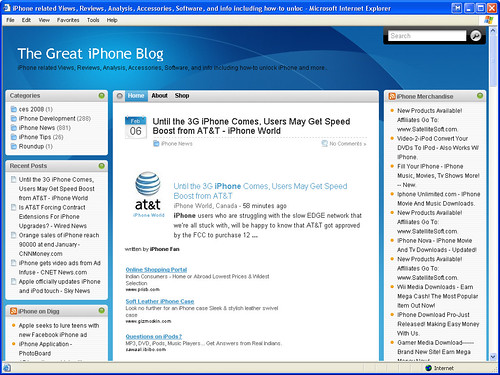This screenshot has height=375, width=500.
Task: Switch to the About tab
Action: [159, 96]
